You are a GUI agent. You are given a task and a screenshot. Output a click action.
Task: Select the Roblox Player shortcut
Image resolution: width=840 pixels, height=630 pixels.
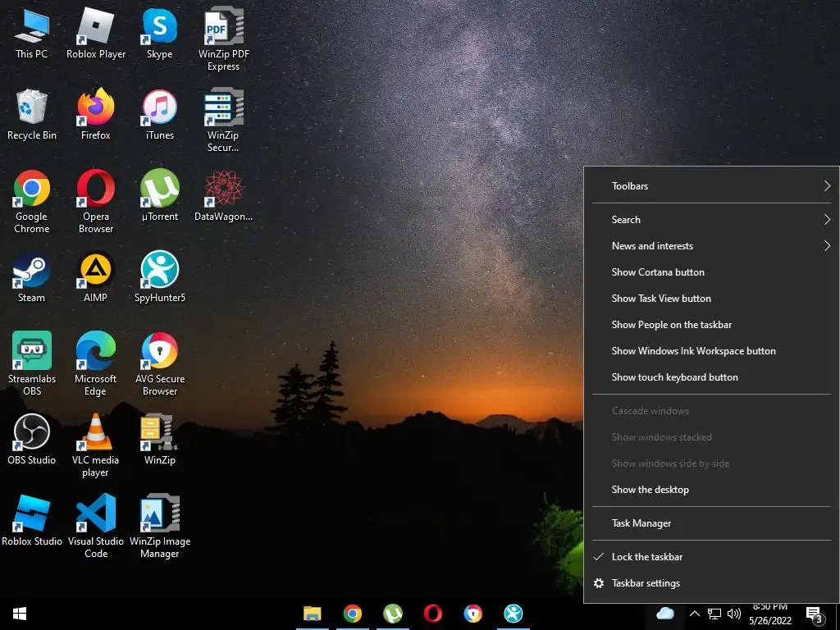96,34
